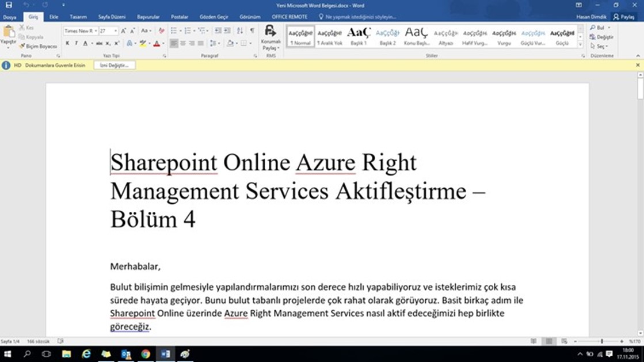The height and width of the screenshot is (362, 644).
Task: Activate the Biçim Boyacısı format painter
Action: [x=38, y=47]
